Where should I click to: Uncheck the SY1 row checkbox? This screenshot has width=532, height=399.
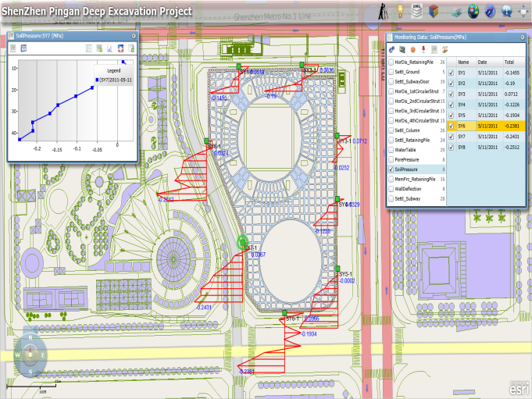[x=452, y=73]
